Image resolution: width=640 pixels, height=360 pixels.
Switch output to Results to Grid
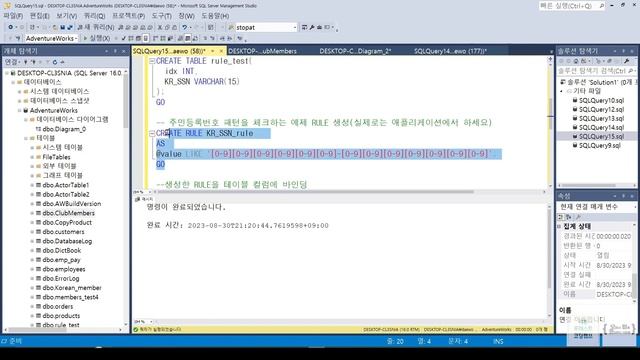[x=188, y=38]
